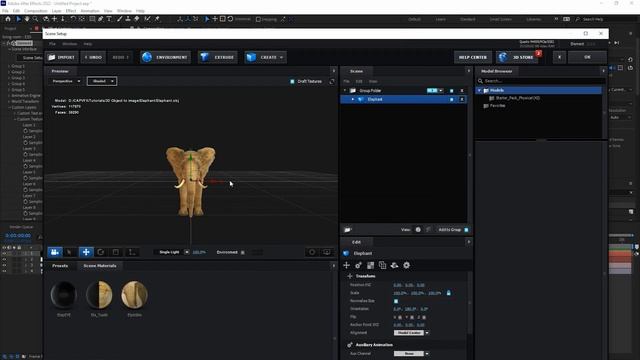The height and width of the screenshot is (360, 640).
Task: Toggle the Draft Textures checkbox
Action: click(x=292, y=81)
